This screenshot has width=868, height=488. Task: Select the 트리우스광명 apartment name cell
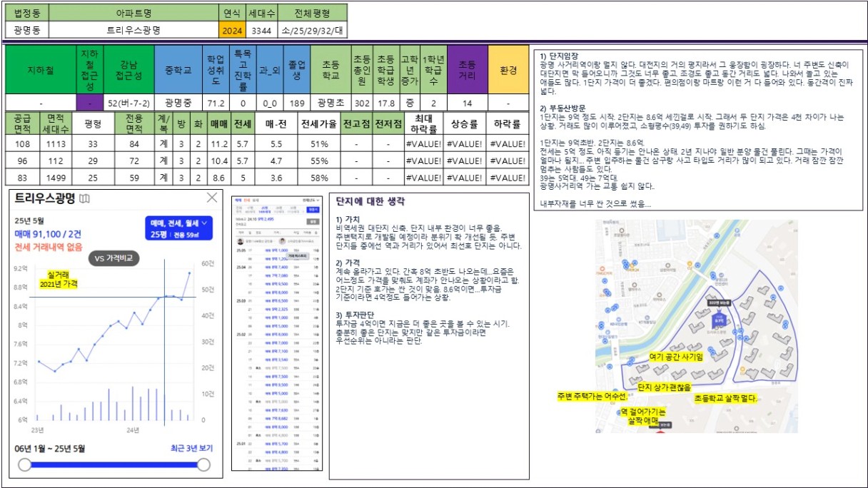click(x=135, y=30)
